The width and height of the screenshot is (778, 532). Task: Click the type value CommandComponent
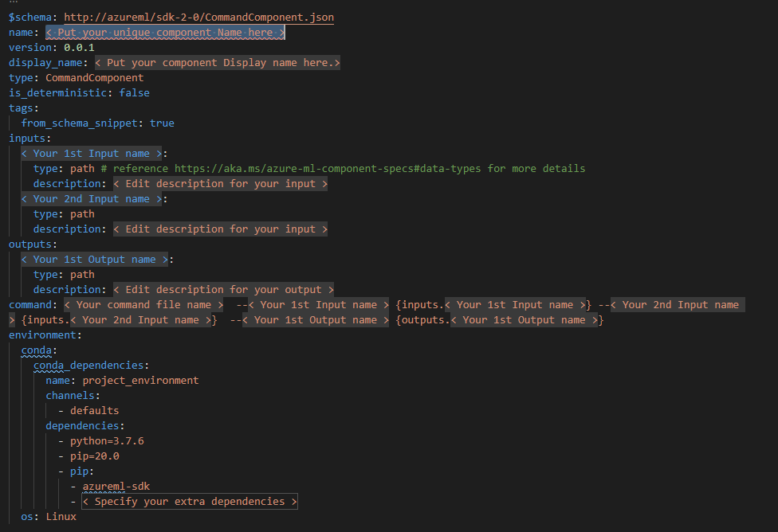[x=94, y=78]
